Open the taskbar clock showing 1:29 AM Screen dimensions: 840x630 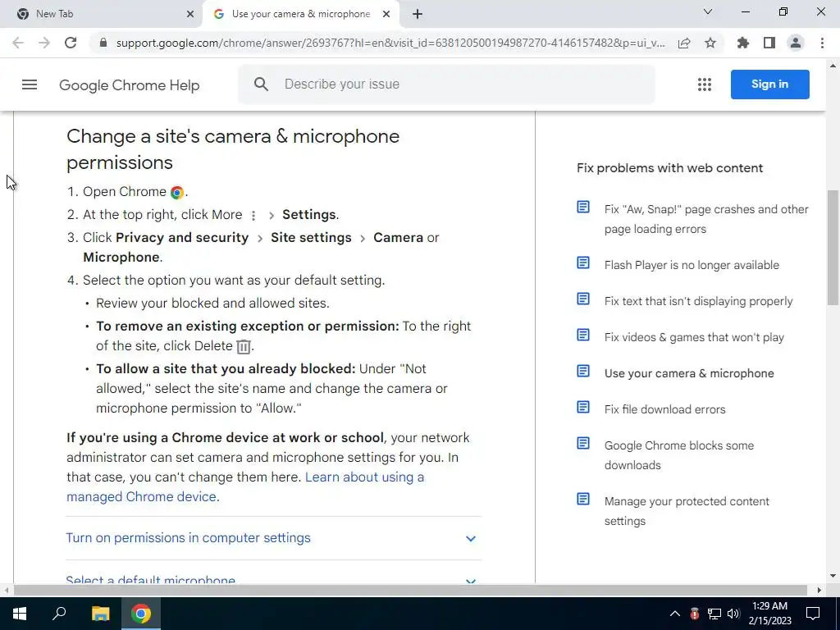[769, 614]
